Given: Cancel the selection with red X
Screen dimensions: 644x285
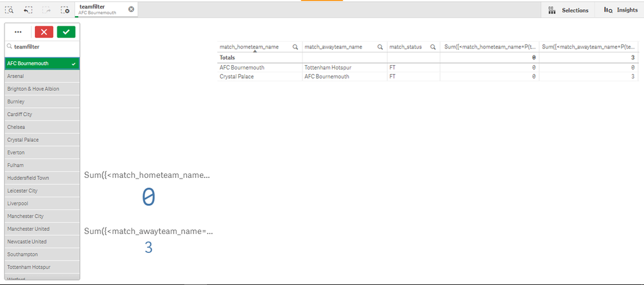Looking at the screenshot, I should click(44, 32).
